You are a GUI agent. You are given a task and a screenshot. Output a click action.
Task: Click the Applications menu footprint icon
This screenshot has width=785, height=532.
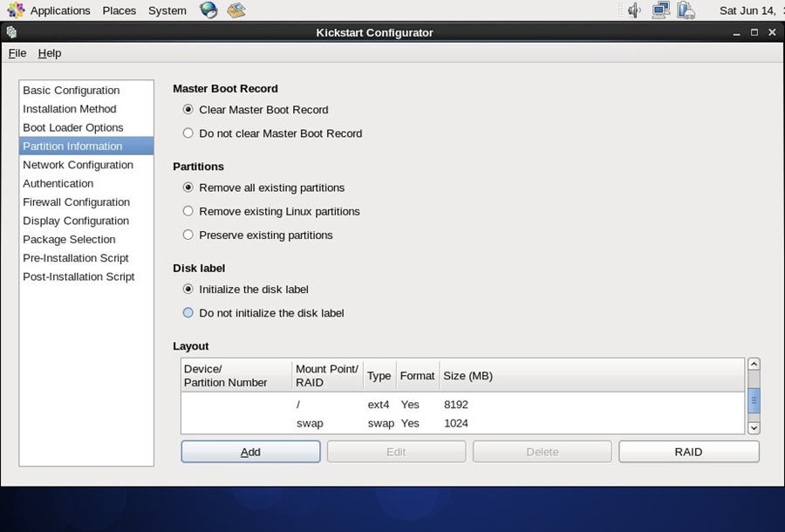click(16, 9)
